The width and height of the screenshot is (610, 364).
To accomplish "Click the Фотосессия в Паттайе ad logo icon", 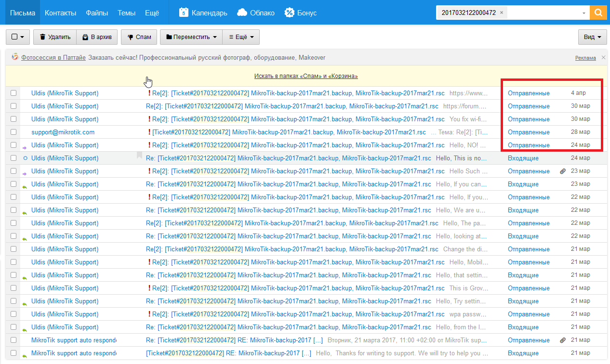I will [x=15, y=57].
